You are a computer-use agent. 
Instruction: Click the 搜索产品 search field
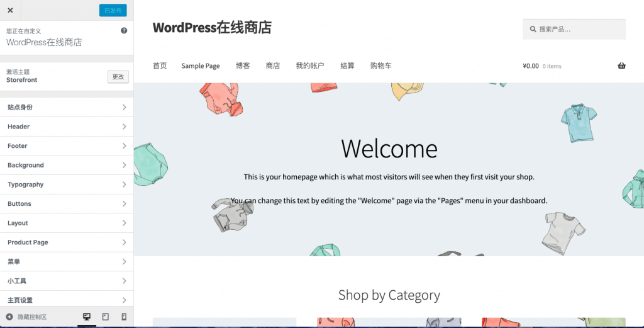click(x=574, y=29)
